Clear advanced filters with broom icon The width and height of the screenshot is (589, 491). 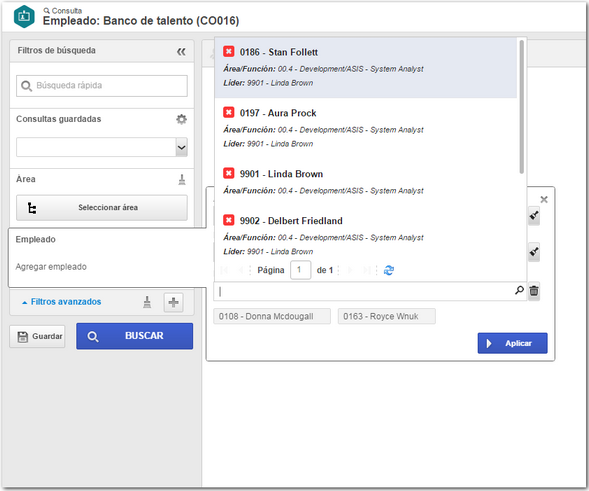pyautogui.click(x=147, y=302)
